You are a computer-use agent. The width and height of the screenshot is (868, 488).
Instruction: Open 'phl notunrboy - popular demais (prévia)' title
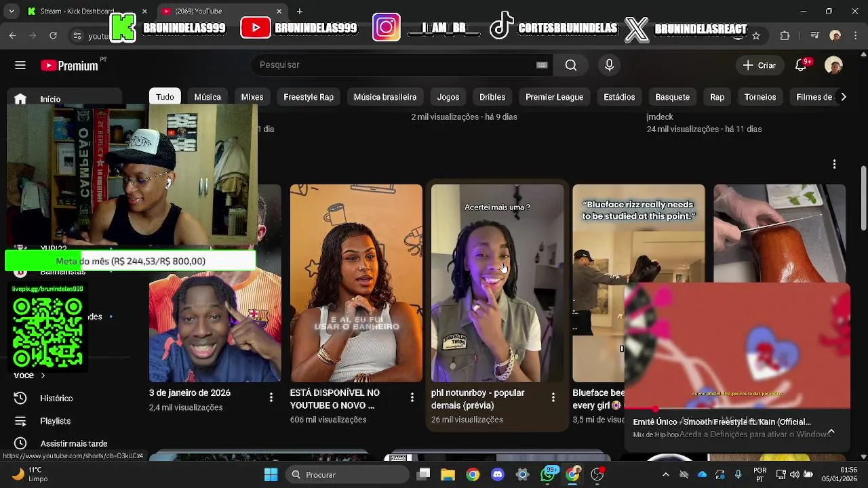pos(477,399)
